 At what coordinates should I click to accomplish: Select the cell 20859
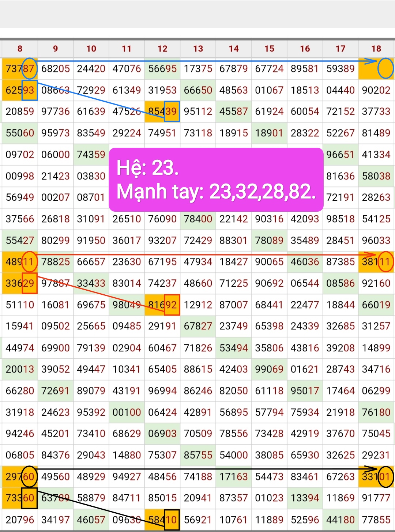pyautogui.click(x=20, y=112)
